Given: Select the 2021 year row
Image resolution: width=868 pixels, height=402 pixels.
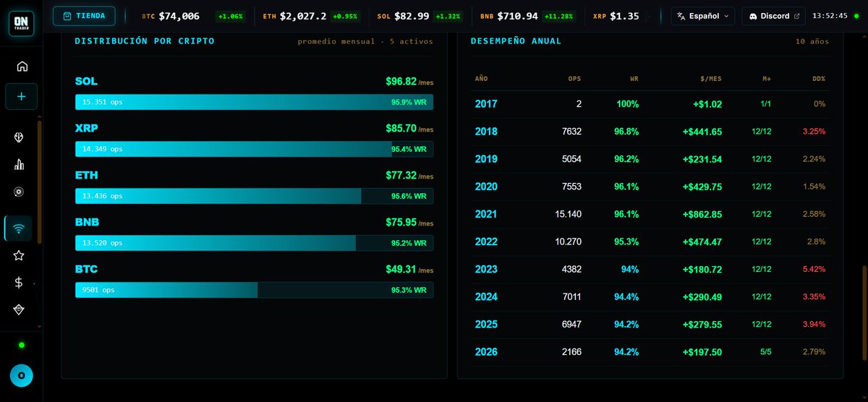Looking at the screenshot, I should tap(650, 215).
